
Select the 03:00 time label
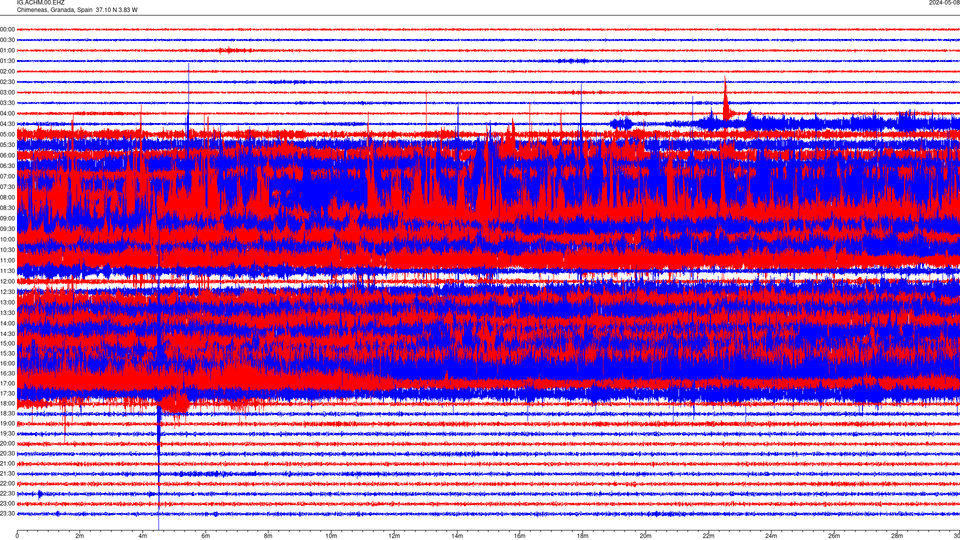7,92
